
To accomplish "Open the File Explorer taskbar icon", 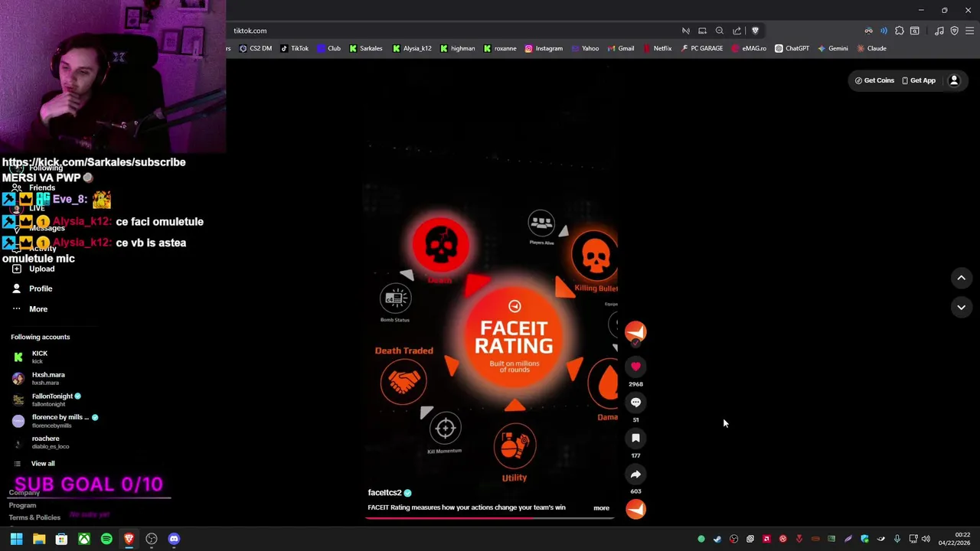I will click(39, 539).
